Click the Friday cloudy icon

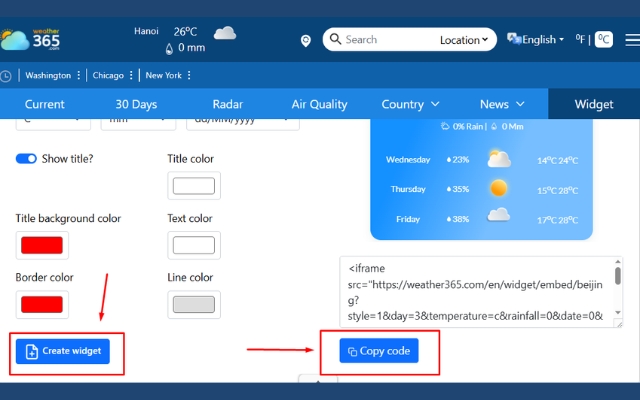click(498, 215)
